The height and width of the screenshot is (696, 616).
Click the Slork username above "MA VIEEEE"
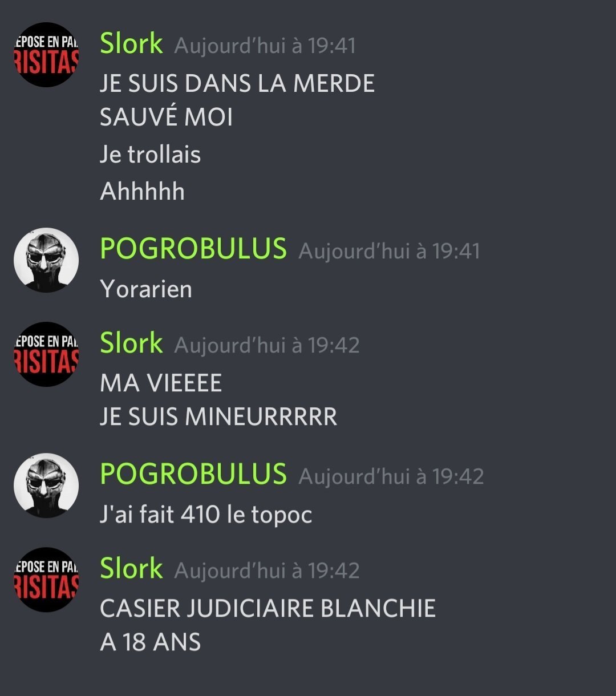point(131,343)
